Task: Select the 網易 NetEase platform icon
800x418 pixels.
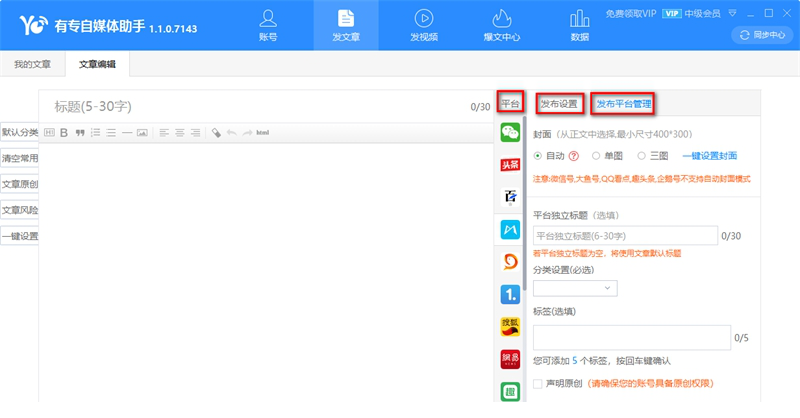Action: pyautogui.click(x=510, y=359)
